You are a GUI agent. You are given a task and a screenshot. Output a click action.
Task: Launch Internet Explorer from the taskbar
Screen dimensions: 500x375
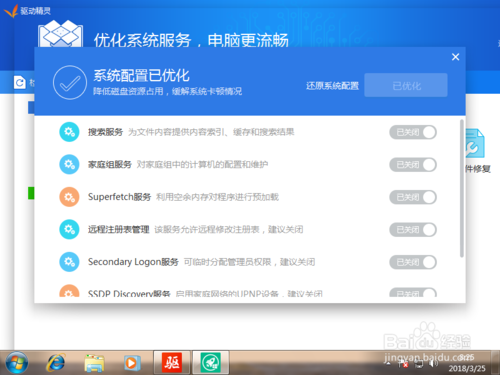tap(56, 363)
